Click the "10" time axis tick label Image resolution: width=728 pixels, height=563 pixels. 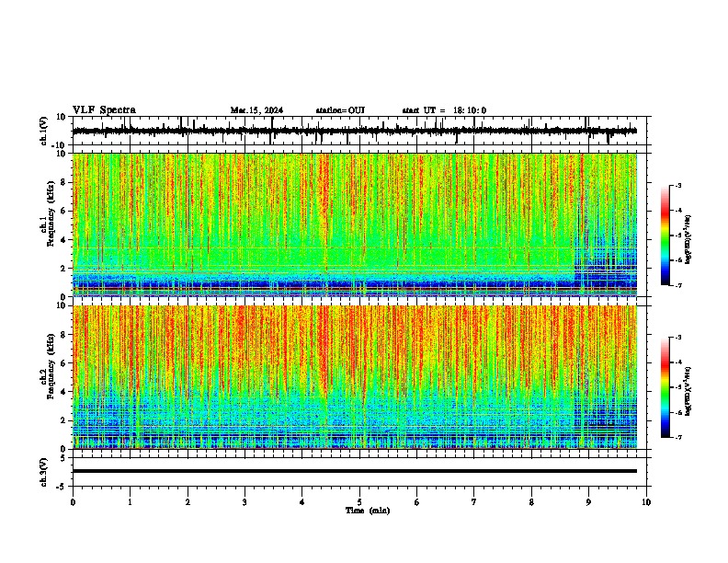646,502
